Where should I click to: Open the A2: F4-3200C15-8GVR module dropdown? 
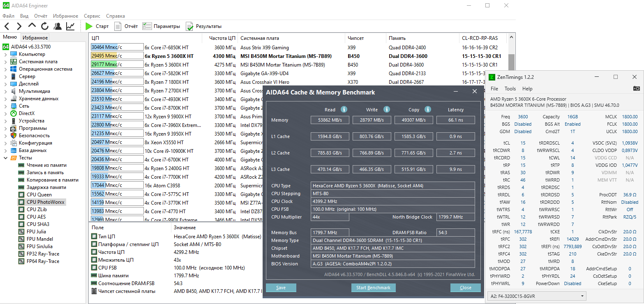(x=538, y=296)
